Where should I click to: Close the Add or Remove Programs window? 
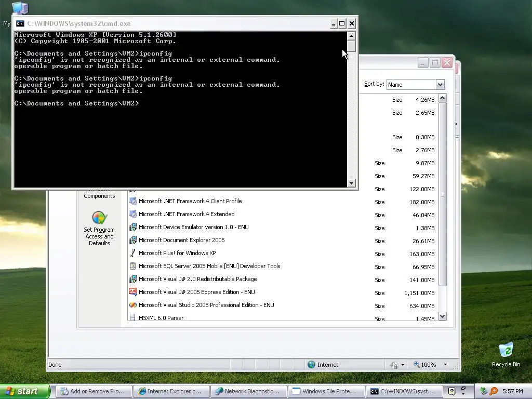click(447, 63)
